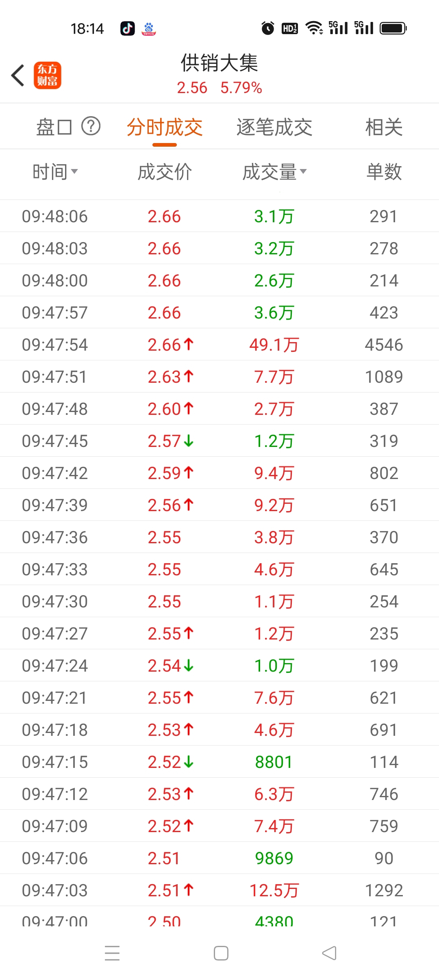Expand the 成交量 filter dropdown arrow

click(303, 171)
